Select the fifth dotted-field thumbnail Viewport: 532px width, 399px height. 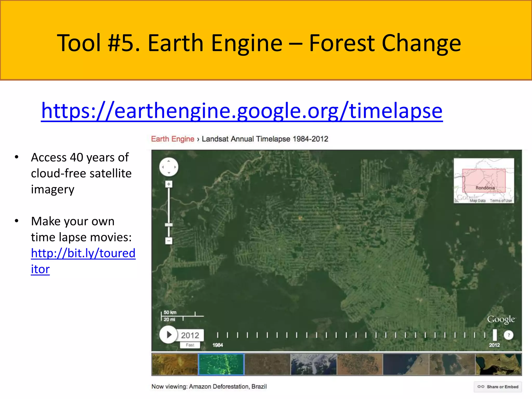pyautogui.click(x=360, y=364)
